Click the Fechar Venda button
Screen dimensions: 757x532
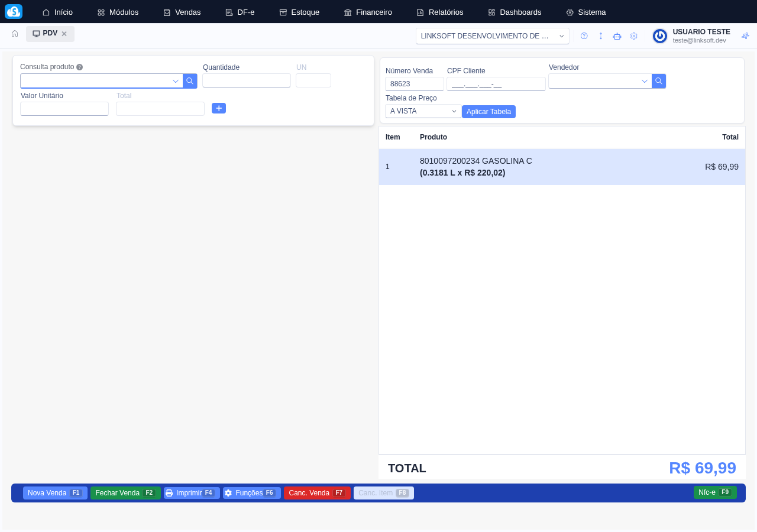pyautogui.click(x=125, y=493)
